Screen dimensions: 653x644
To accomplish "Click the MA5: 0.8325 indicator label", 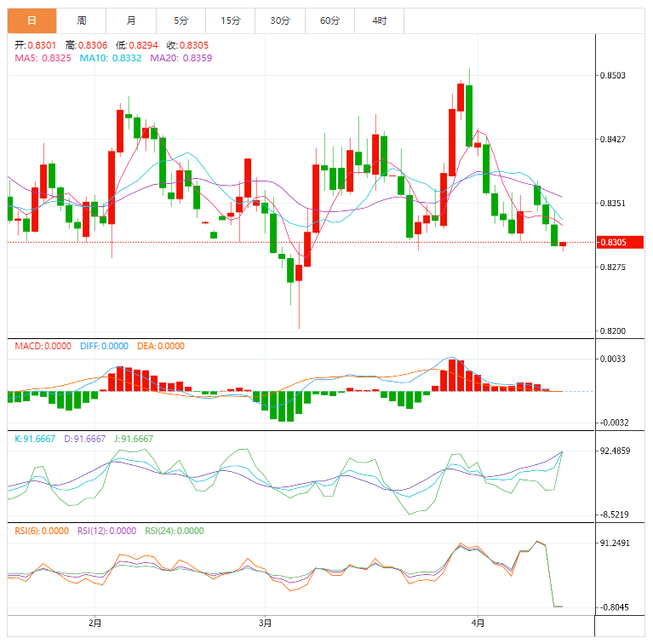I will pos(43,58).
